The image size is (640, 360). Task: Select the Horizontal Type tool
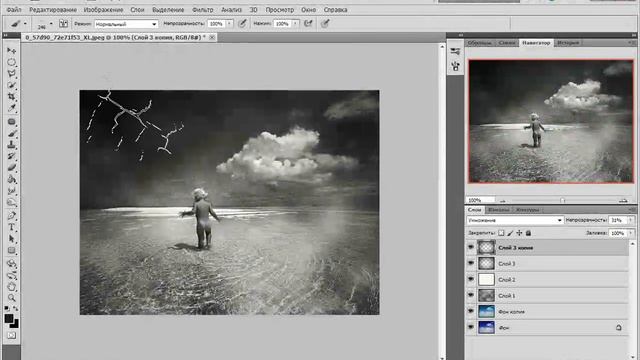[11, 227]
